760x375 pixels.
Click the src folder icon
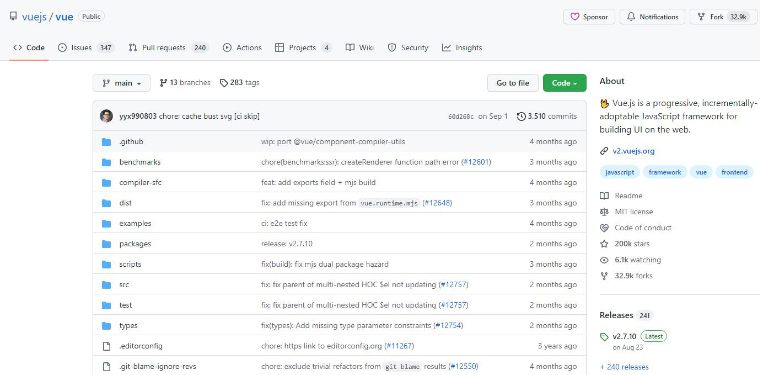tap(107, 285)
